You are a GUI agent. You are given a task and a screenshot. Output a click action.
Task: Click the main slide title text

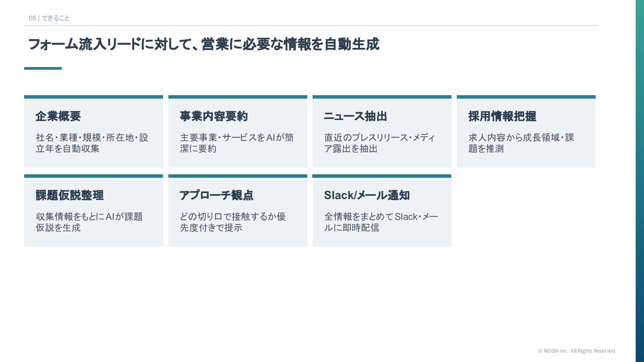pos(204,44)
